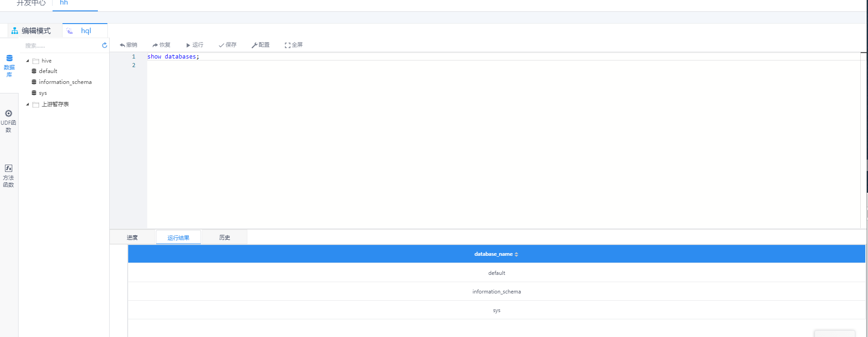This screenshot has width=868, height=337.
Task: Refresh the database tree list
Action: tap(105, 45)
